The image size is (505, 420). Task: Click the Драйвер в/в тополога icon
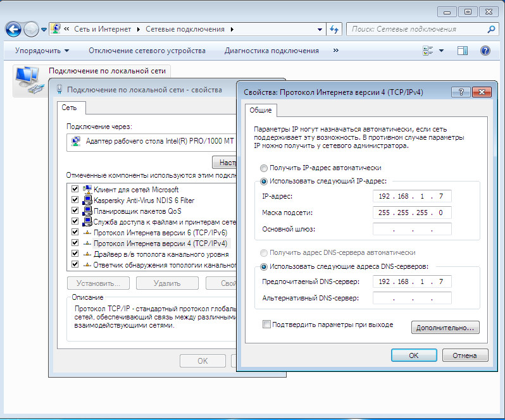[x=87, y=254]
